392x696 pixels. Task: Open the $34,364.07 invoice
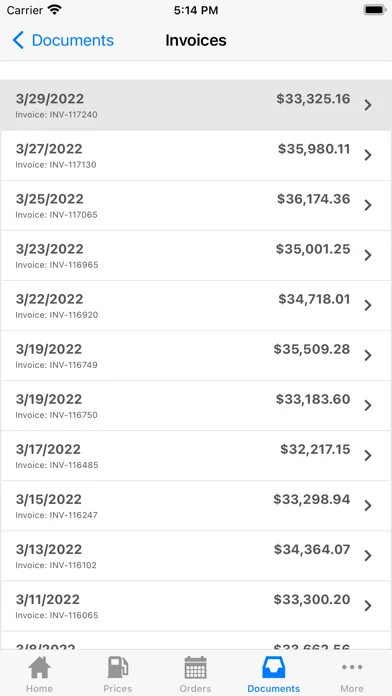196,556
